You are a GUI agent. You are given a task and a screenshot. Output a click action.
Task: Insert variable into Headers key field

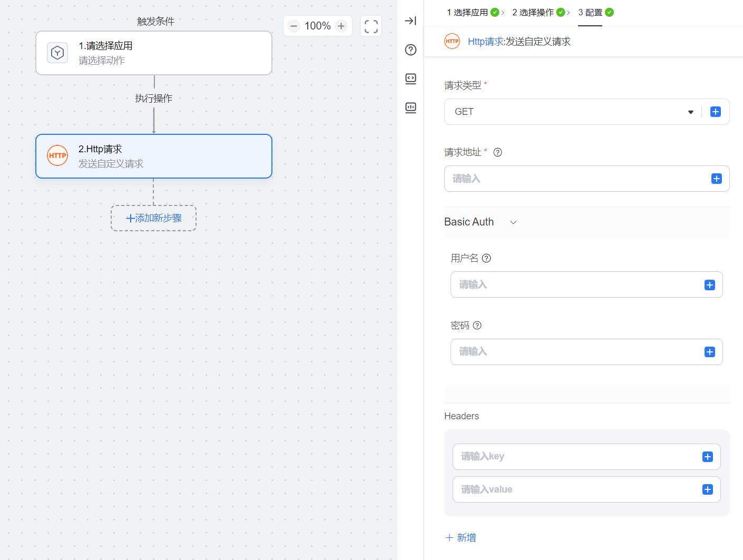click(x=708, y=457)
